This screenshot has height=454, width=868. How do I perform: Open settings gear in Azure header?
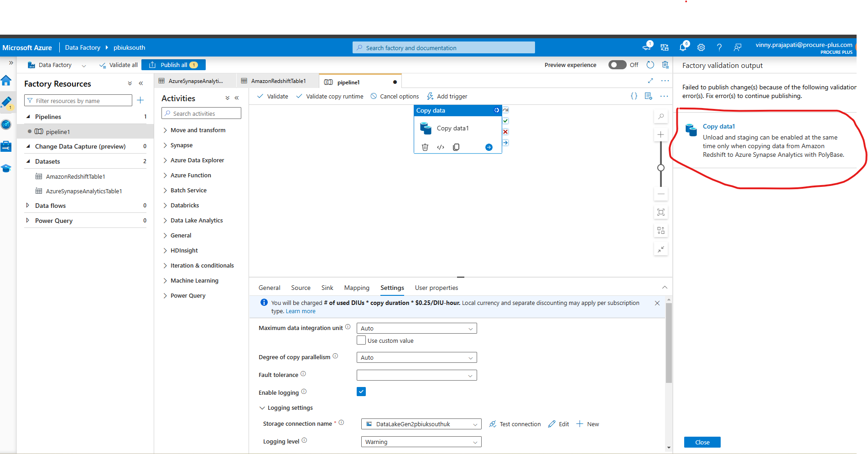pos(701,47)
